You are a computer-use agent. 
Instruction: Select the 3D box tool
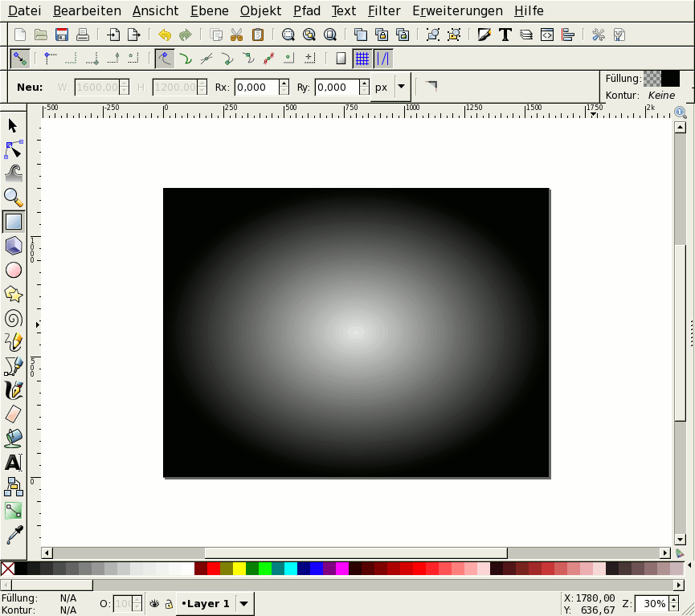pos(13,246)
